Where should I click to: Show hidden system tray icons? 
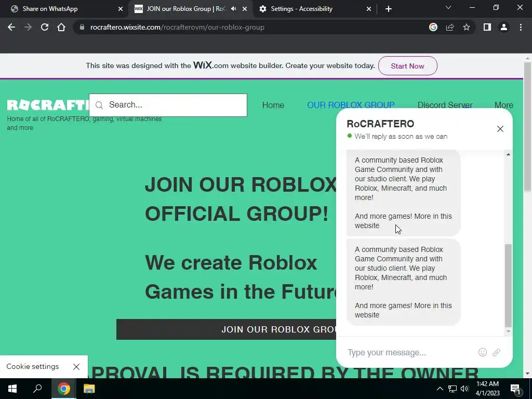(440, 389)
